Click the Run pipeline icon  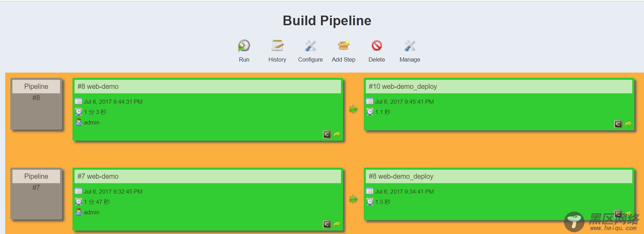coord(244,46)
